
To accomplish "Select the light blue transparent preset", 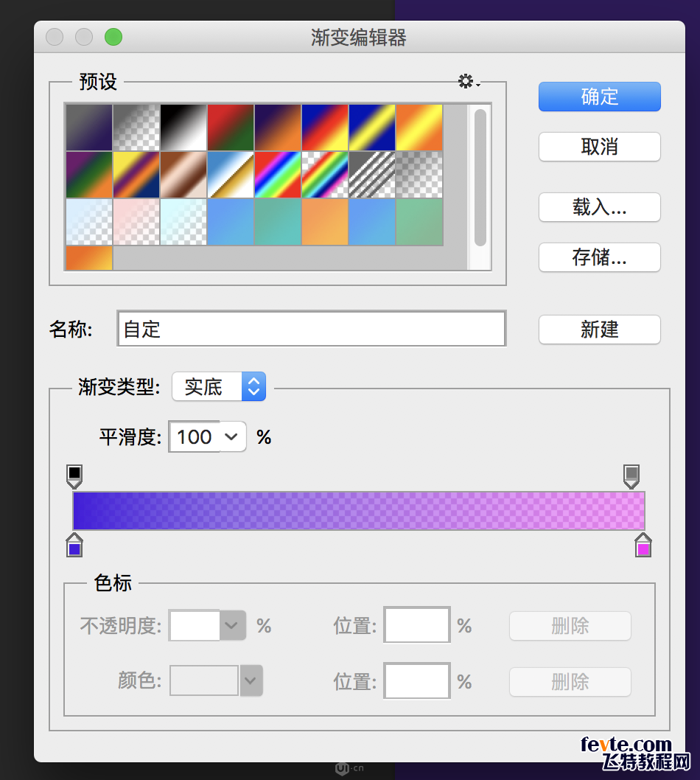I will click(x=89, y=222).
